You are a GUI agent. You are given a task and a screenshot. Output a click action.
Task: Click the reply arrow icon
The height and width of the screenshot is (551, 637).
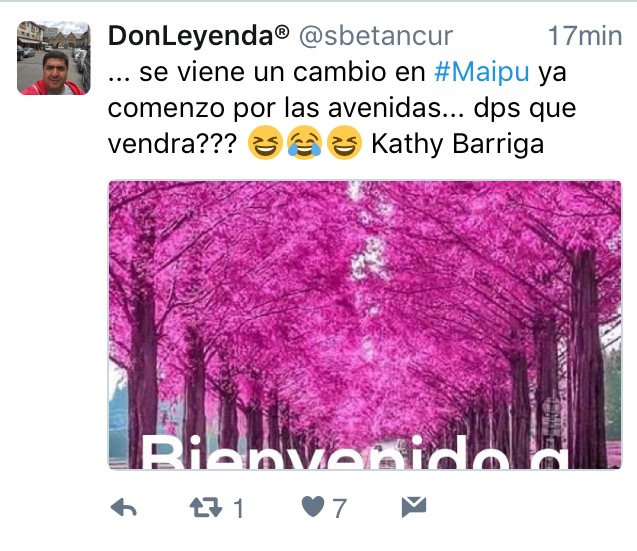(x=124, y=508)
